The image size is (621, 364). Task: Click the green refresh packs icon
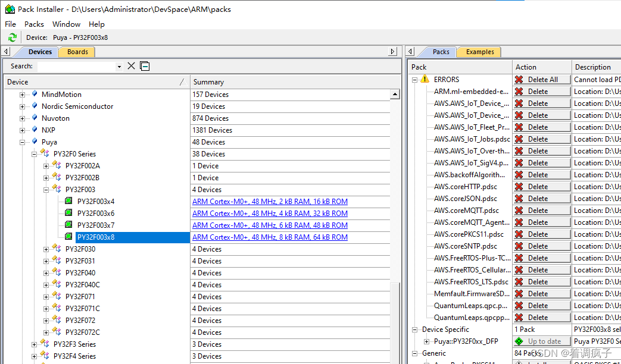(x=13, y=37)
